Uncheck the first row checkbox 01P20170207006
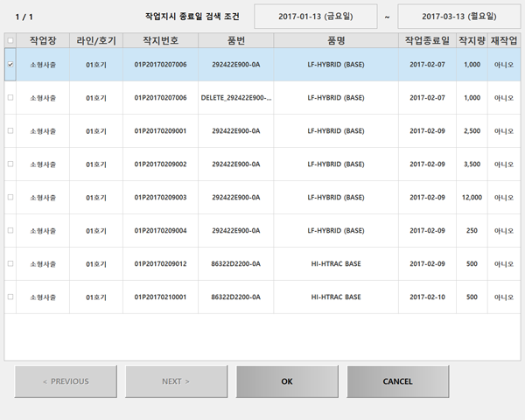 click(10, 65)
